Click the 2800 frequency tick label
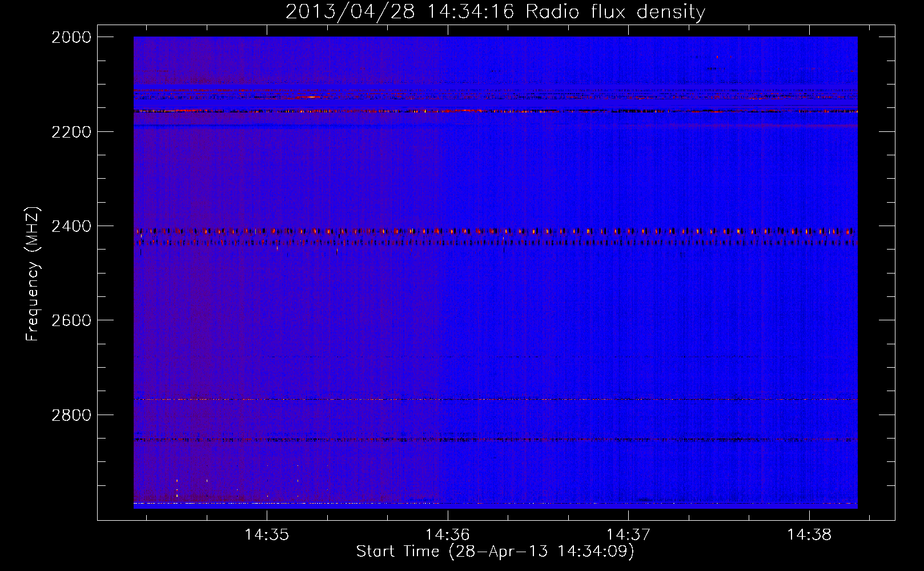 (x=71, y=415)
